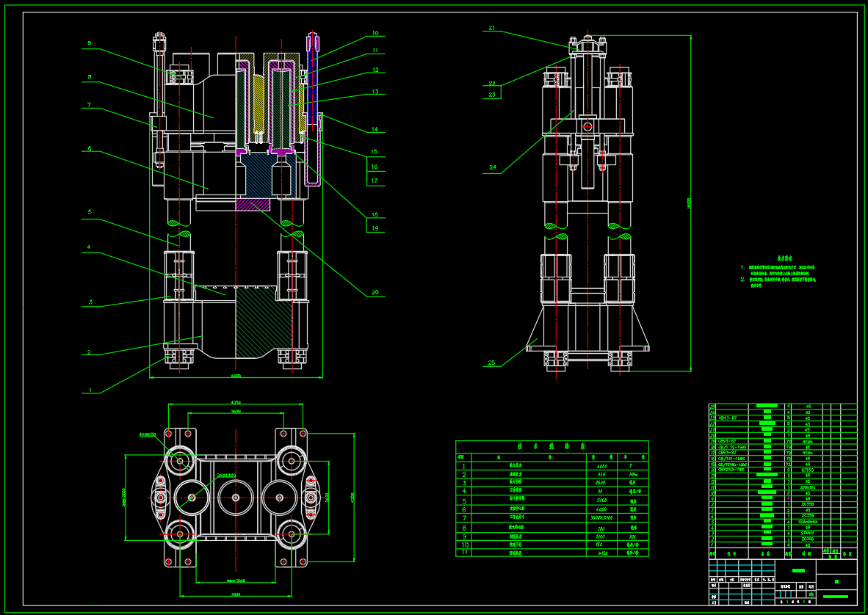The height and width of the screenshot is (615, 868).
Task: Pick callout label 16 under label 15
Action: [x=375, y=167]
